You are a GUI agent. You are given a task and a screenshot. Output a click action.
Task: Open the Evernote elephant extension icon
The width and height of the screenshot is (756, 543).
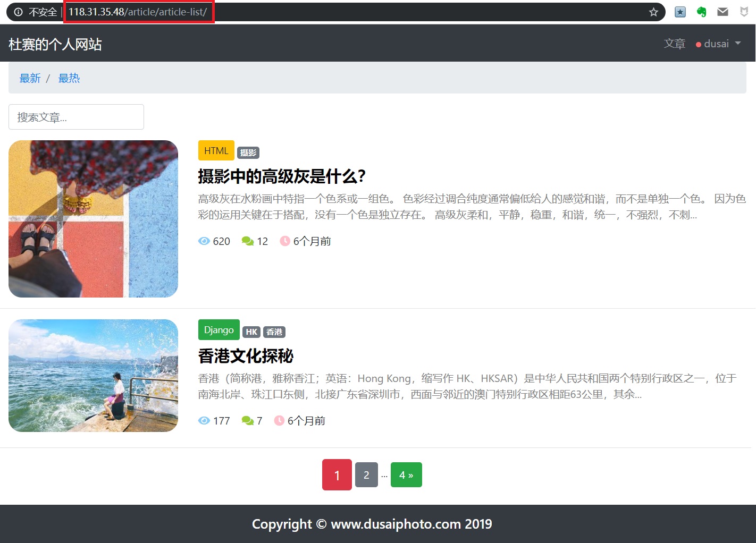pos(701,12)
